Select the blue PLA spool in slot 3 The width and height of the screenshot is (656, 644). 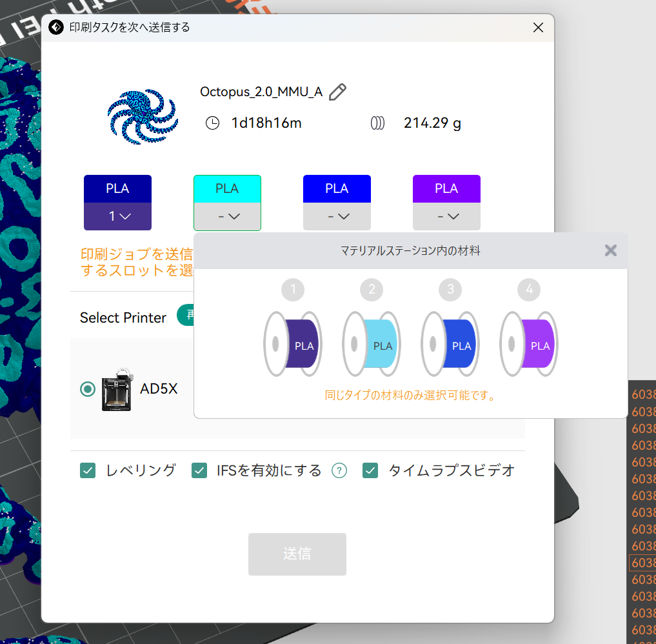[x=450, y=343]
